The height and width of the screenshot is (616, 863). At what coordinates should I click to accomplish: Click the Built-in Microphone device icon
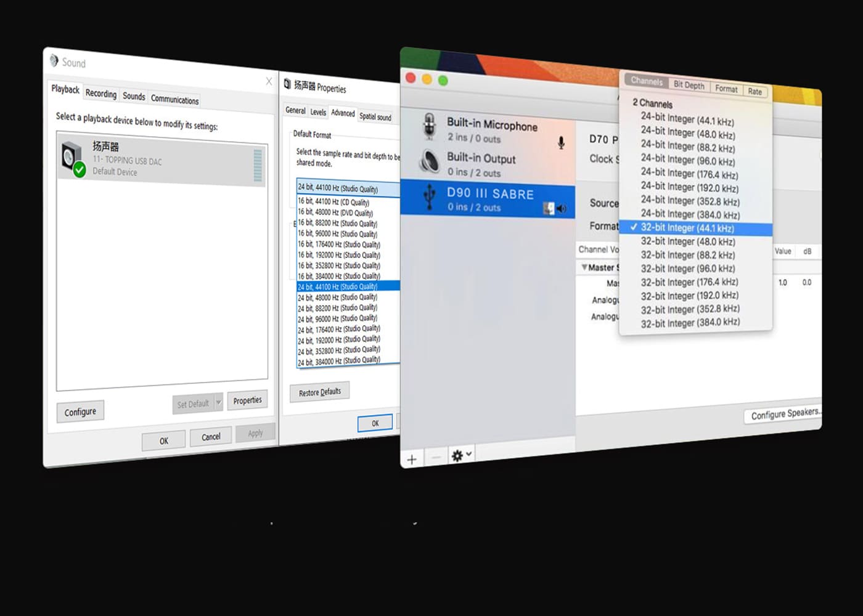point(430,127)
